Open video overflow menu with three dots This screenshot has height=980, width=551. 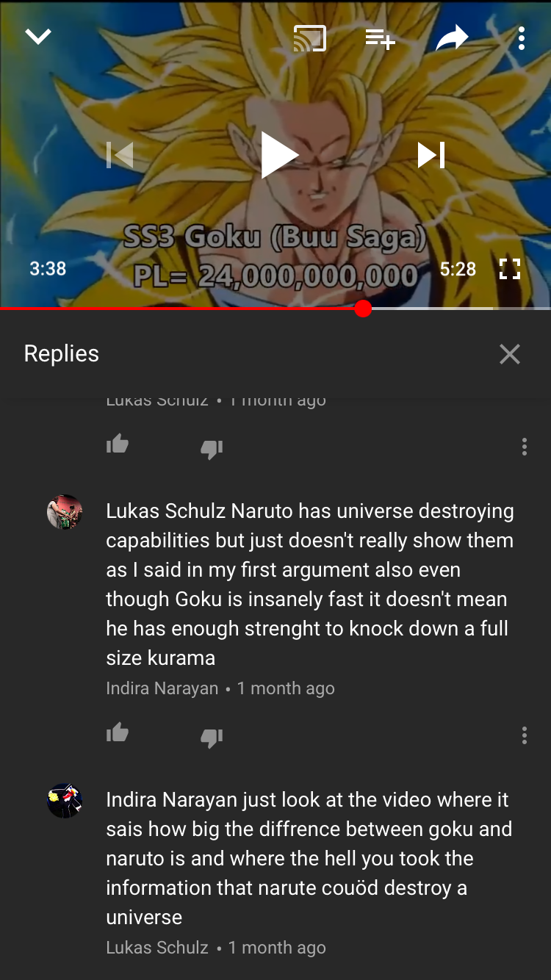click(x=521, y=38)
